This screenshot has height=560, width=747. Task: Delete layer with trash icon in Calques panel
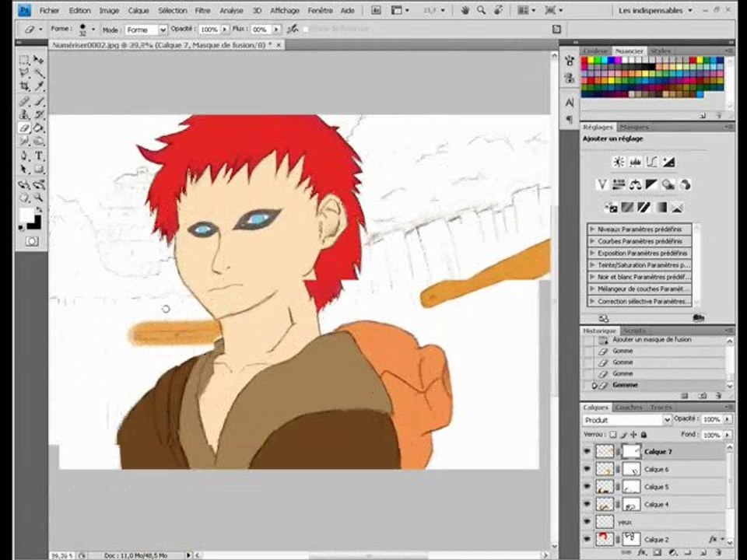click(718, 553)
